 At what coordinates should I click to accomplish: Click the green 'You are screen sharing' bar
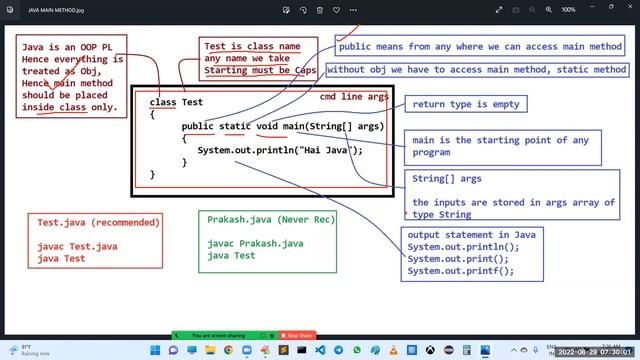(225, 336)
